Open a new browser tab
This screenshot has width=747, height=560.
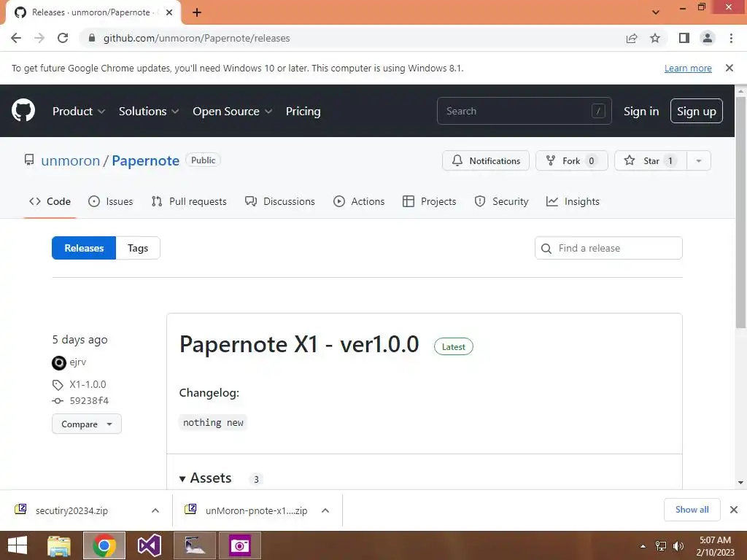197,12
